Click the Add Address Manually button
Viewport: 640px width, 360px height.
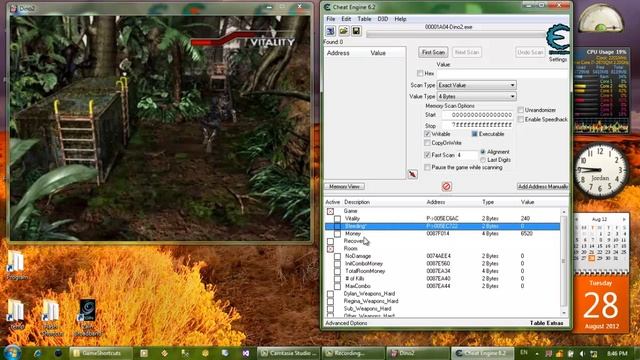tap(543, 187)
